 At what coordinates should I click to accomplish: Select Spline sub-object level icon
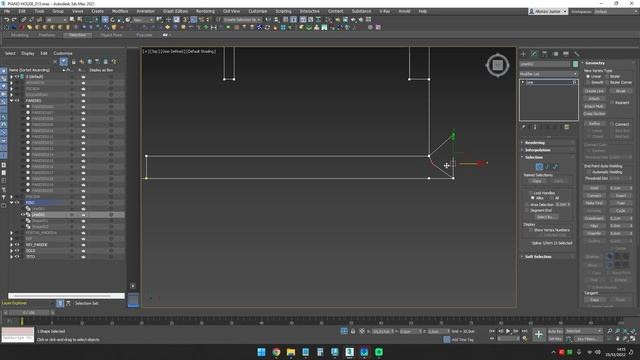pyautogui.click(x=555, y=167)
